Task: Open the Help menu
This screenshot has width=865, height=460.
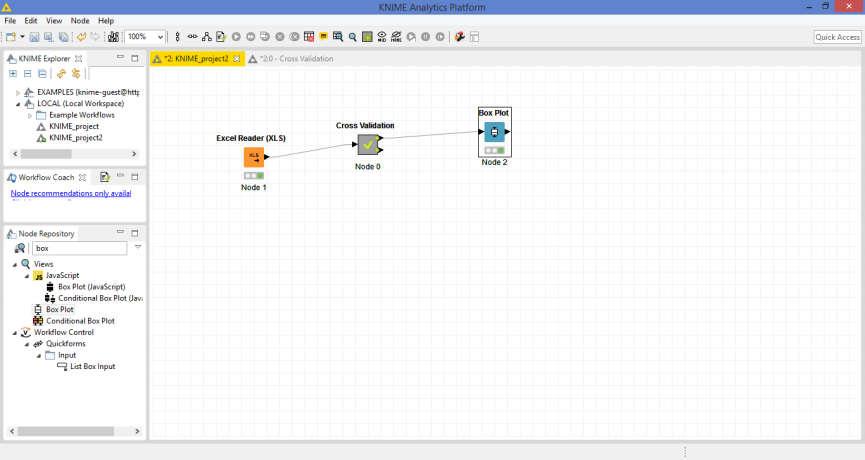Action: (x=106, y=20)
